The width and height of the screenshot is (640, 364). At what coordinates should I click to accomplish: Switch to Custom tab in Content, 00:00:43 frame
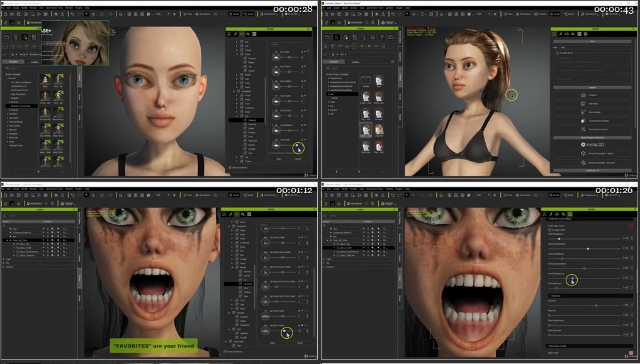point(356,62)
